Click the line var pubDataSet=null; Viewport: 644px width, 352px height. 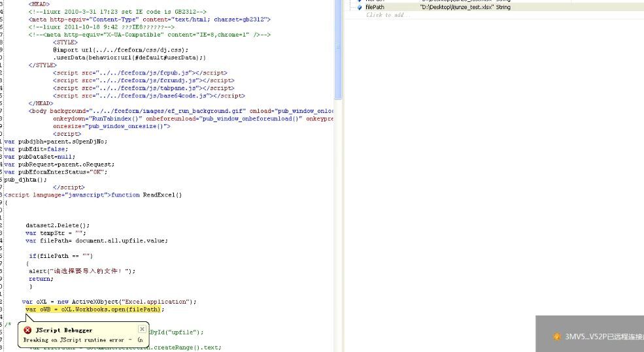(39, 157)
